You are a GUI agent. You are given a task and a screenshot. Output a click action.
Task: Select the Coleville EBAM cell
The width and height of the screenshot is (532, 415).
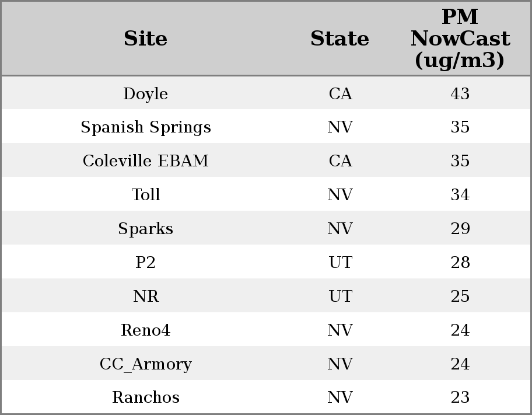145,161
